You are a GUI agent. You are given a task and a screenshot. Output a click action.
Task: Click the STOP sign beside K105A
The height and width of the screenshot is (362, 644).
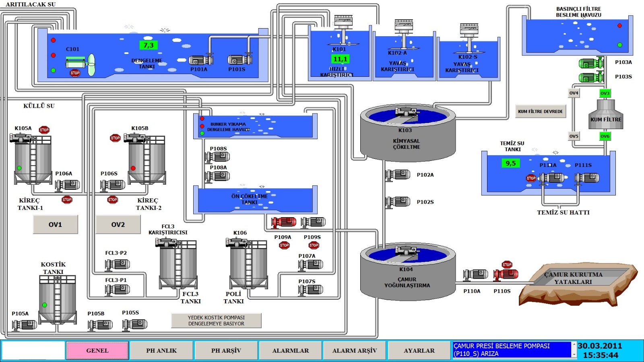pos(44,130)
